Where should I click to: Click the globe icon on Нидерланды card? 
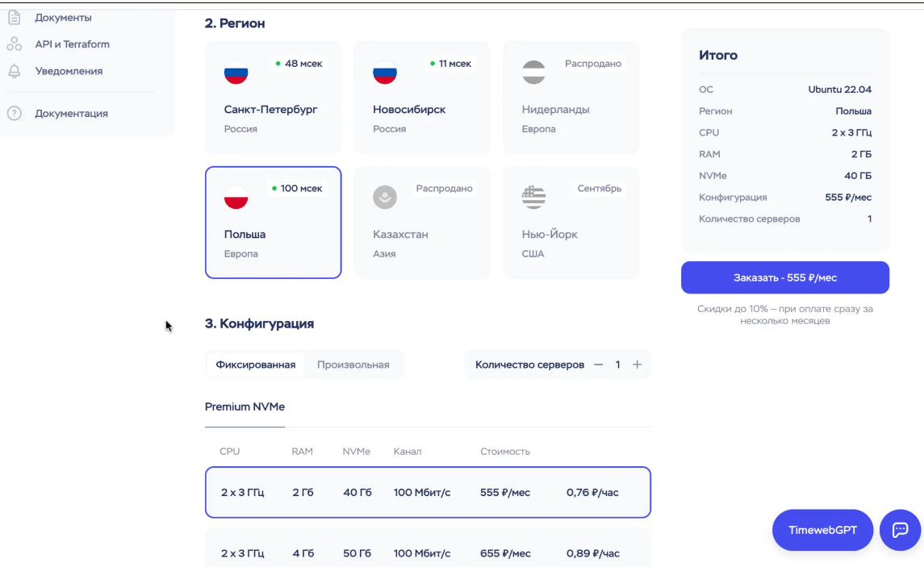533,73
